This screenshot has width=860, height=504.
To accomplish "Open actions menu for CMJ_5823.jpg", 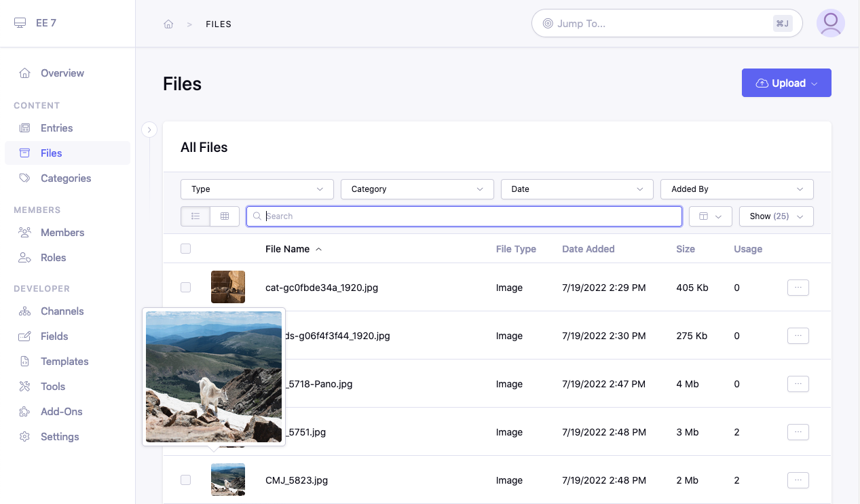I will [798, 480].
